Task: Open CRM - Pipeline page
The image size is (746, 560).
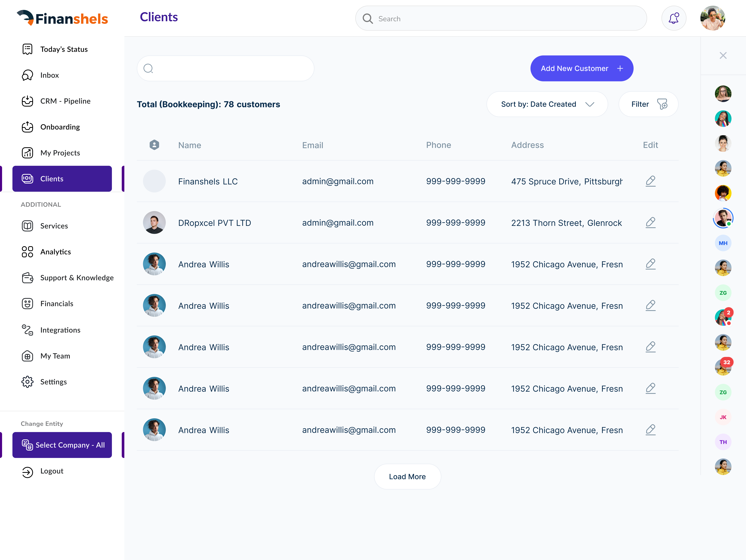Action: click(x=62, y=101)
